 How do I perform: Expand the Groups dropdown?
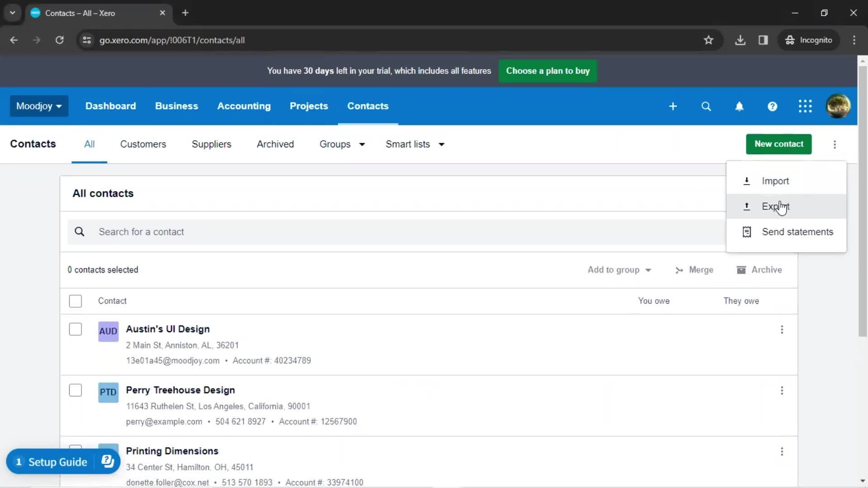pyautogui.click(x=342, y=144)
